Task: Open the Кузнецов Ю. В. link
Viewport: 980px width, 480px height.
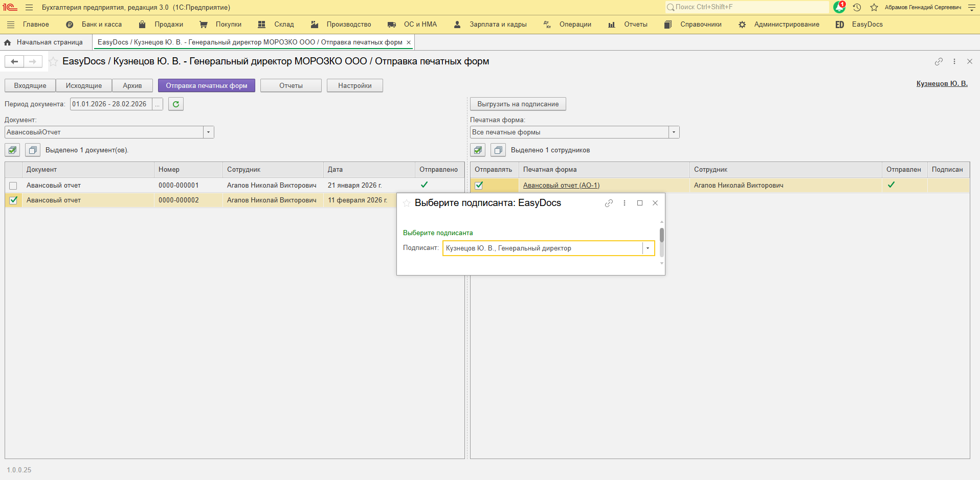Action: (x=942, y=84)
